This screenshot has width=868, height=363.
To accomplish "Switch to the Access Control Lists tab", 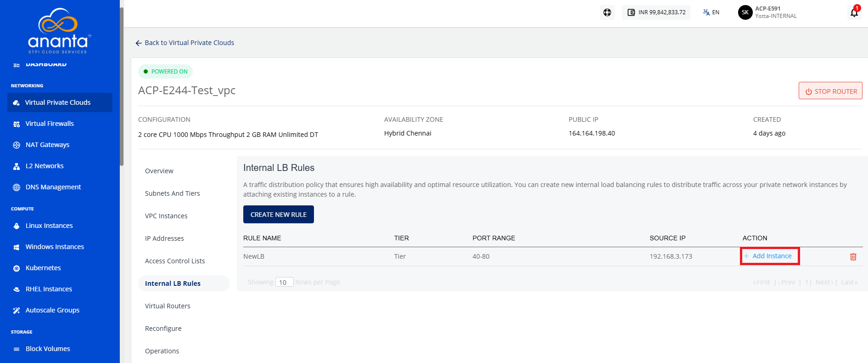I will point(175,261).
